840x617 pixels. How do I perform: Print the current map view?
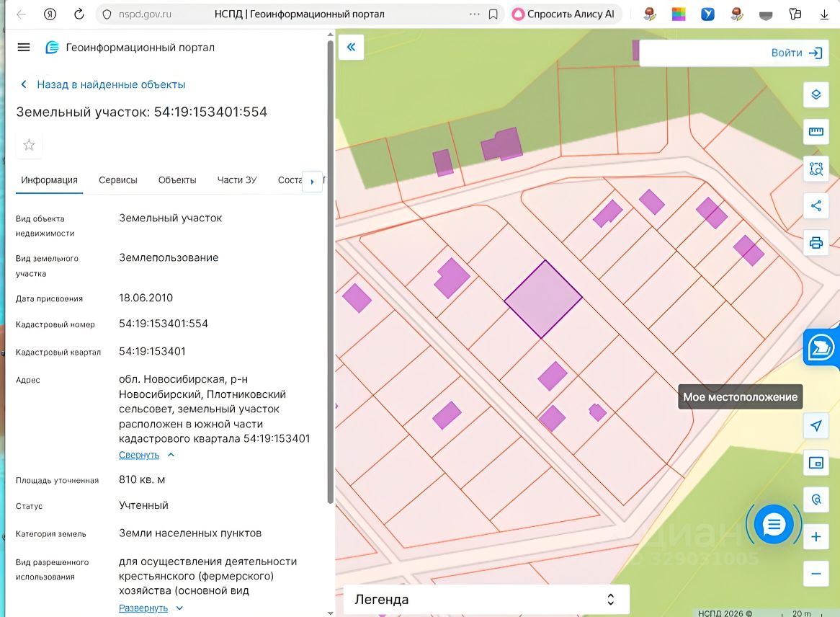[816, 243]
